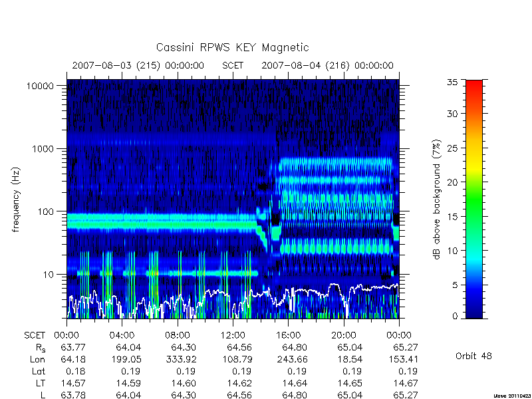
Task: Click the "frequency (Hz)" axis label
Action: coord(16,199)
